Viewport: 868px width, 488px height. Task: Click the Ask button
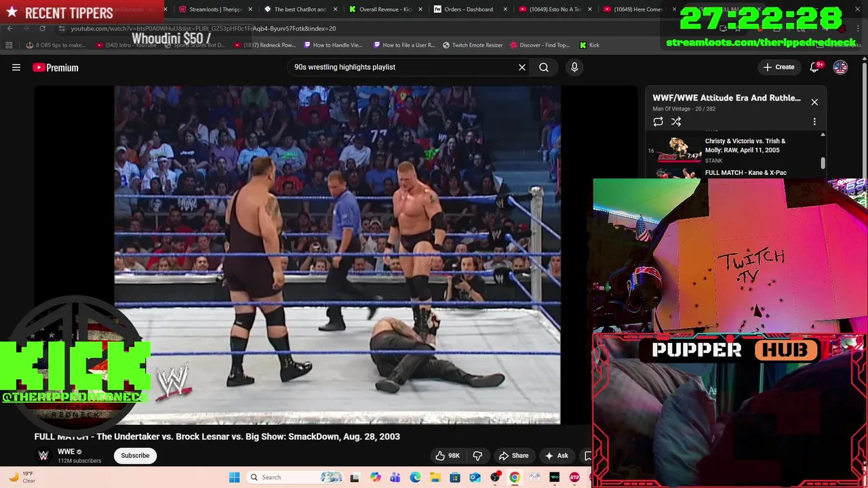[556, 455]
